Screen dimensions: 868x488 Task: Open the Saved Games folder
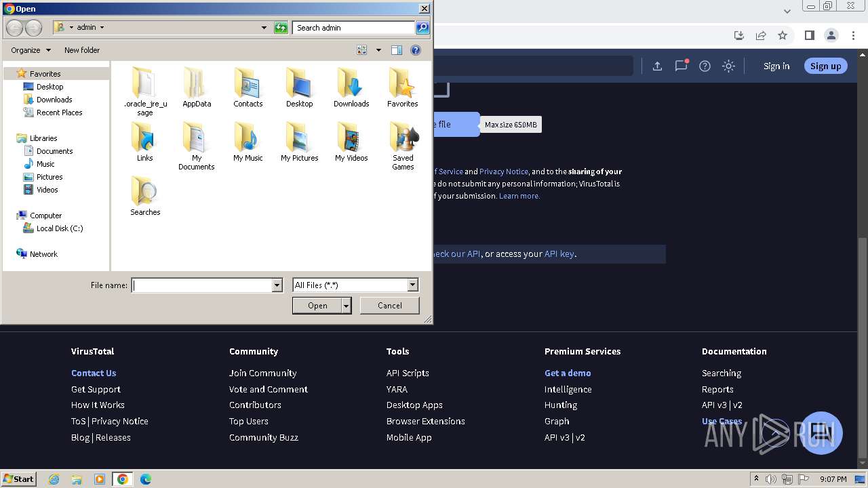[403, 145]
